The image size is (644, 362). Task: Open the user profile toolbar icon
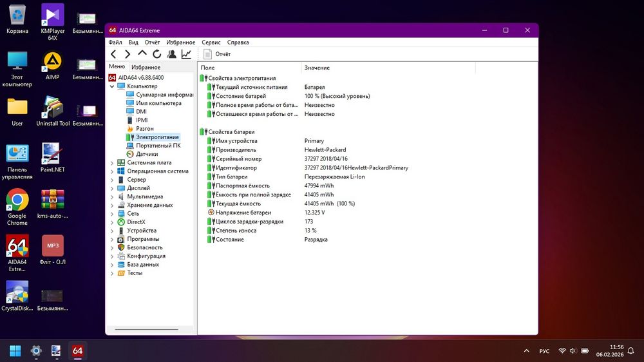pos(172,54)
